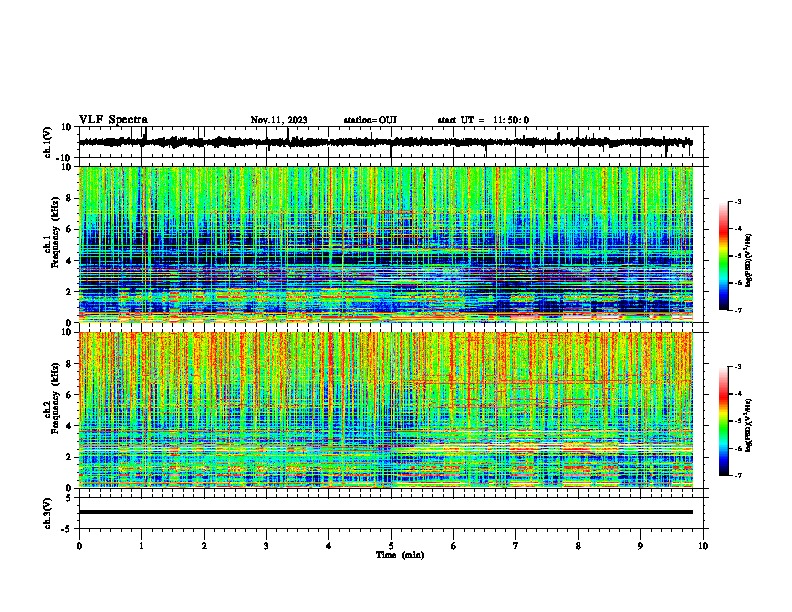This screenshot has height=612, width=792.
Task: Click the 'VLF Spectra' title text
Action: pyautogui.click(x=113, y=120)
